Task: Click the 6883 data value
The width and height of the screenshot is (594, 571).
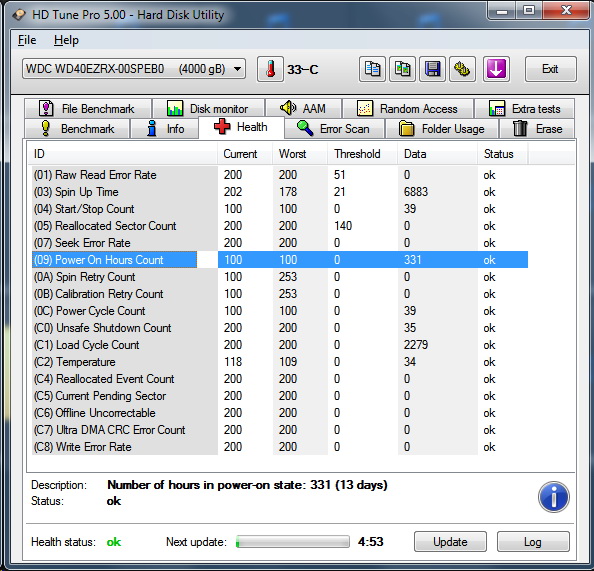Action: coord(416,192)
